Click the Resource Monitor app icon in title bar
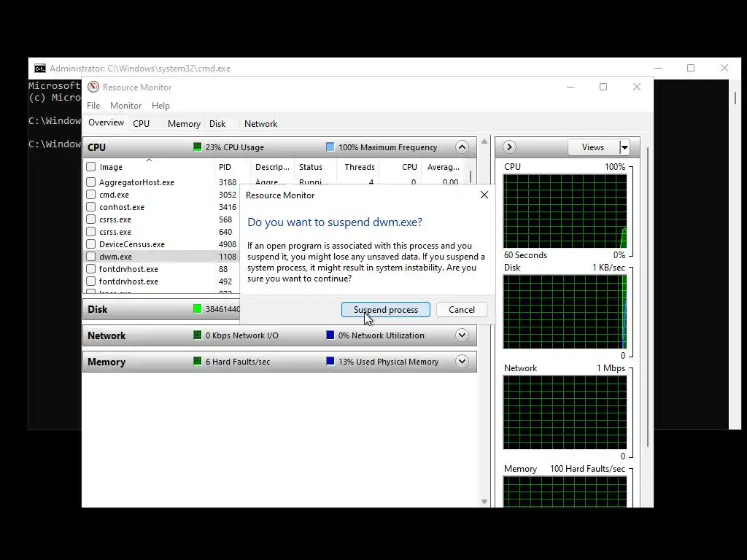The image size is (747, 560). coord(93,87)
